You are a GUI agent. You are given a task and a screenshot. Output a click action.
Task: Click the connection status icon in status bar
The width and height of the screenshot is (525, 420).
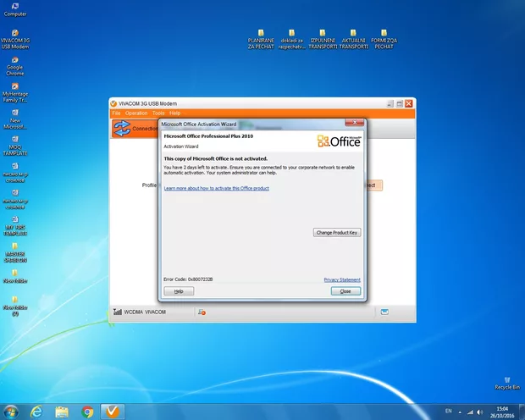coord(202,312)
